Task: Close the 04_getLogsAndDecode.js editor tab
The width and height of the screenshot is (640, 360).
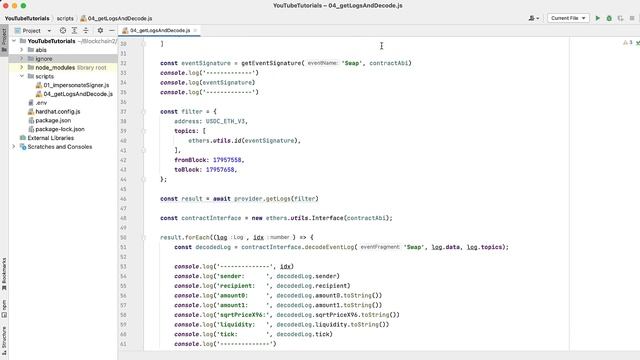Action: click(x=195, y=31)
